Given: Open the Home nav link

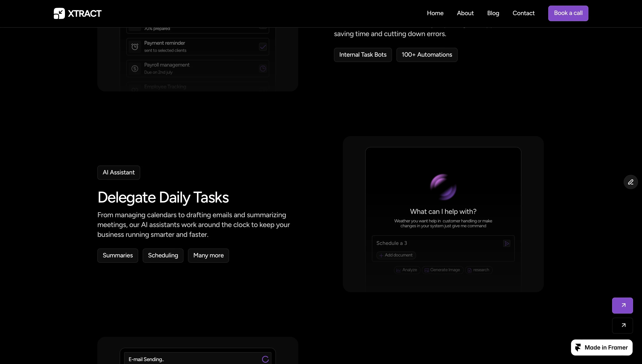Looking at the screenshot, I should [x=435, y=13].
